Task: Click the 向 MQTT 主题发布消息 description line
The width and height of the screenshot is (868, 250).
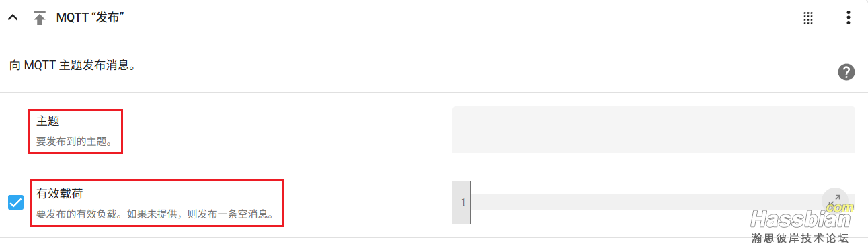Action: (73, 65)
